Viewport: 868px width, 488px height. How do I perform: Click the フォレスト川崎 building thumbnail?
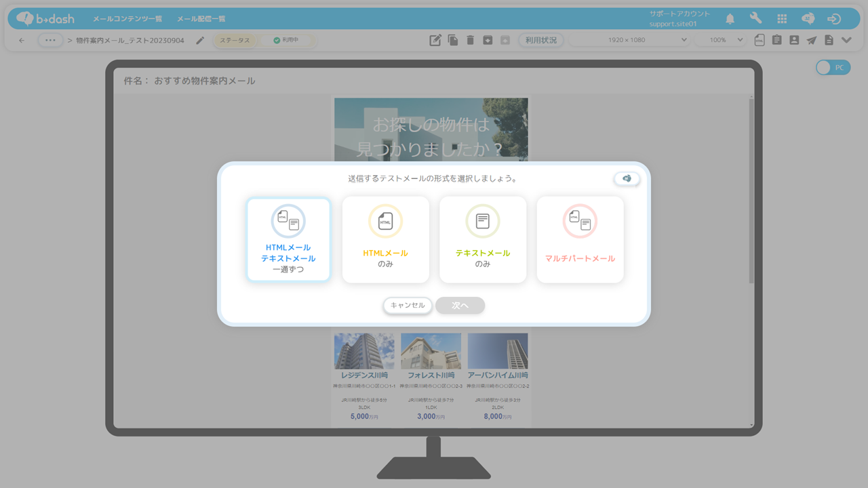tap(431, 350)
